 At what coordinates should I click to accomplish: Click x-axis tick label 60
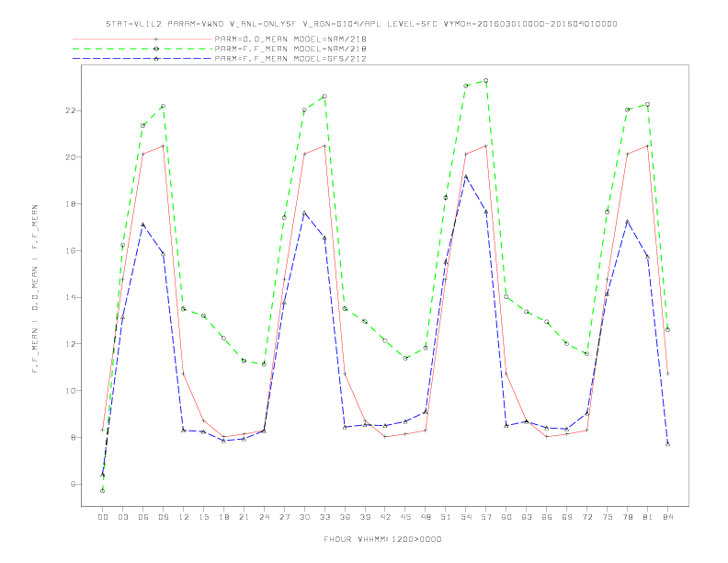(506, 517)
